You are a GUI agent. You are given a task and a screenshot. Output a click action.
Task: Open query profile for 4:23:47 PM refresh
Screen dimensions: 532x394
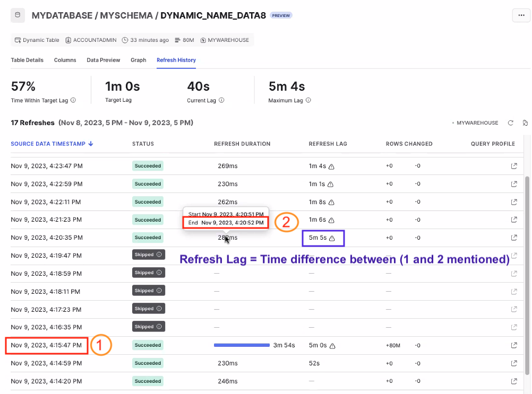(513, 166)
